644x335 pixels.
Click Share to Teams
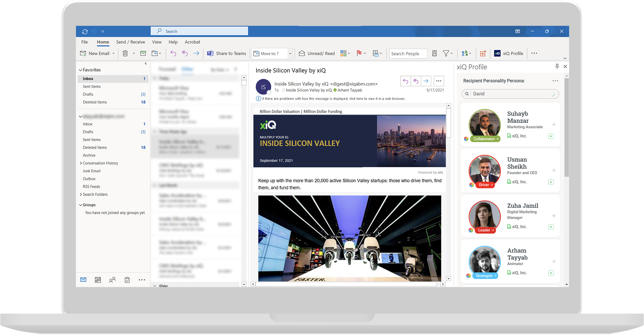227,53
